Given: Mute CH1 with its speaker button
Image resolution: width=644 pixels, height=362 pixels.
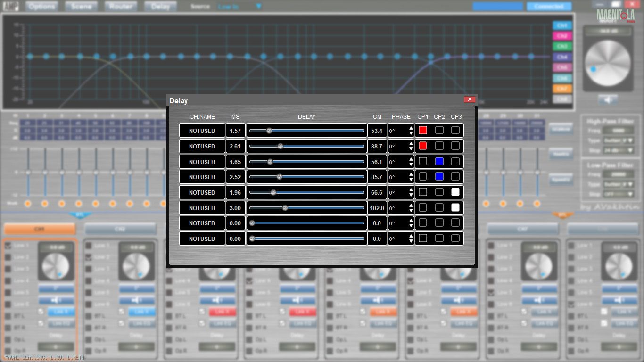Looking at the screenshot, I should pyautogui.click(x=56, y=300).
